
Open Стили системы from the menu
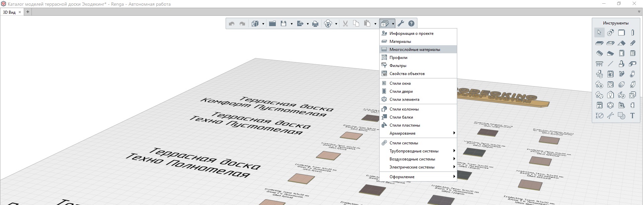(x=418, y=143)
